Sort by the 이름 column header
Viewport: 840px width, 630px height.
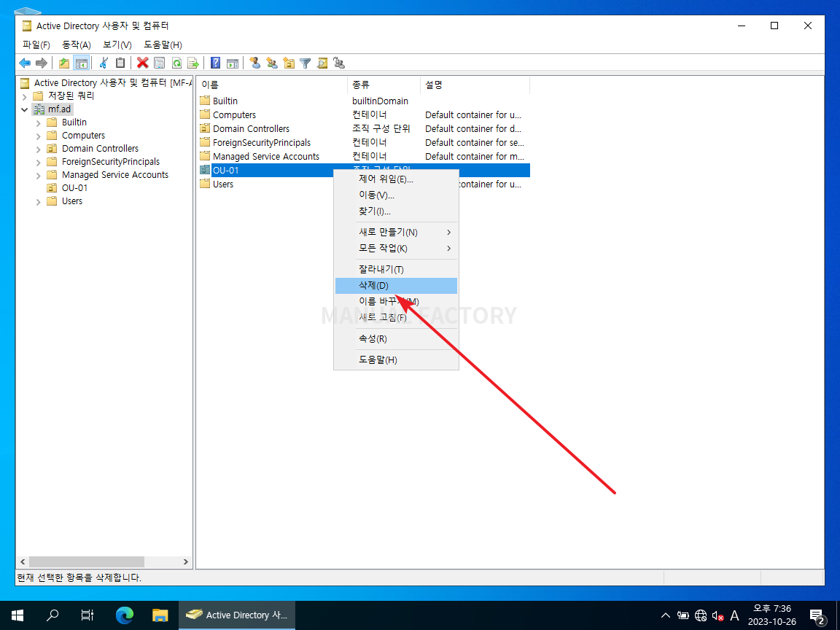[x=272, y=85]
